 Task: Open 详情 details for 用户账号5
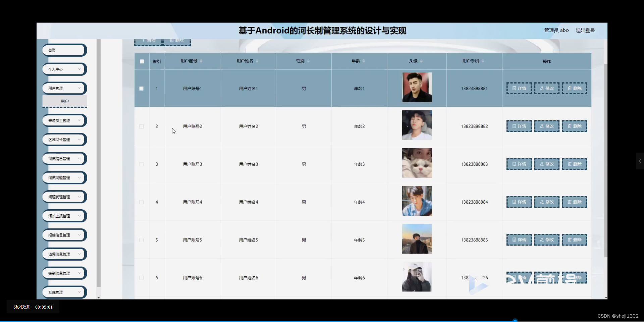519,239
